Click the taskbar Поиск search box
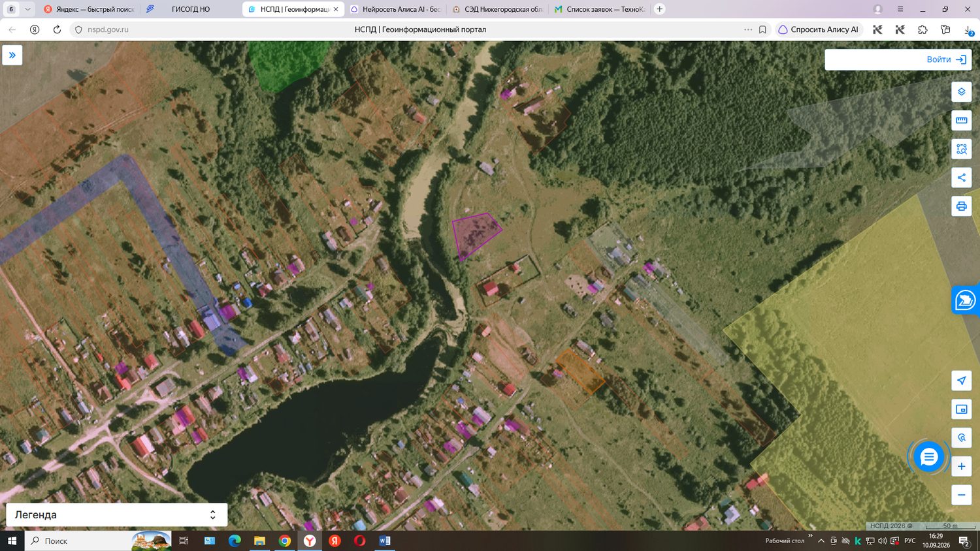The height and width of the screenshot is (551, 980). (98, 541)
